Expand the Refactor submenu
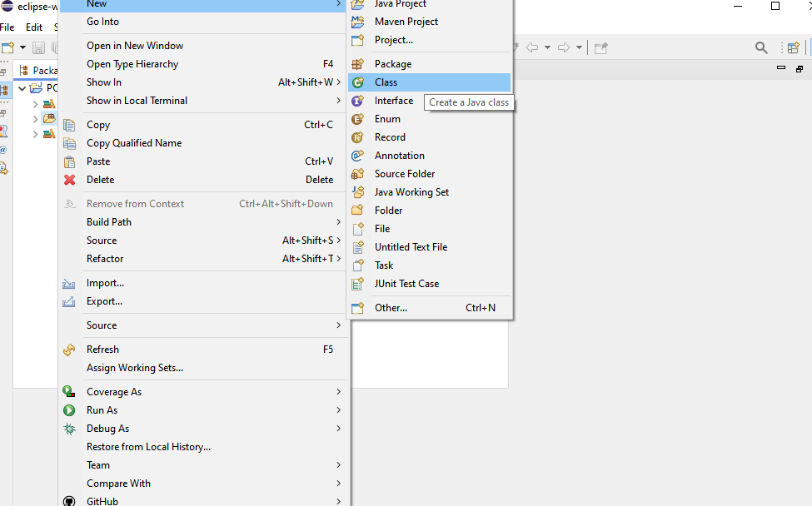812x506 pixels. point(338,258)
